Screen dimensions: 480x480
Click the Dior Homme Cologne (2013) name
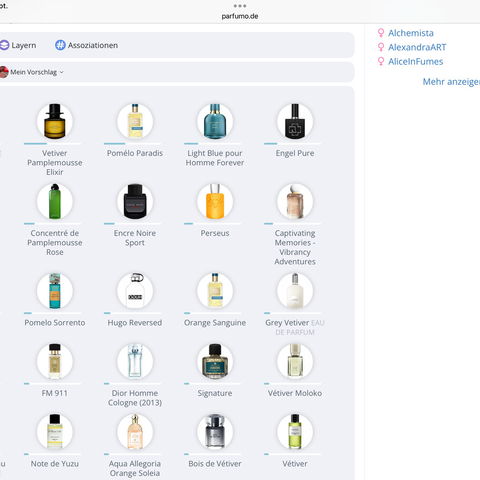coord(135,398)
